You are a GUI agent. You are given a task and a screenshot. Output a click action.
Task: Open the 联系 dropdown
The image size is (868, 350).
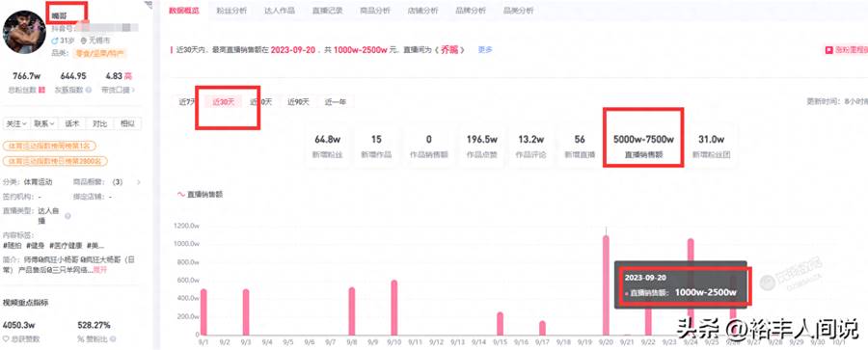click(44, 124)
